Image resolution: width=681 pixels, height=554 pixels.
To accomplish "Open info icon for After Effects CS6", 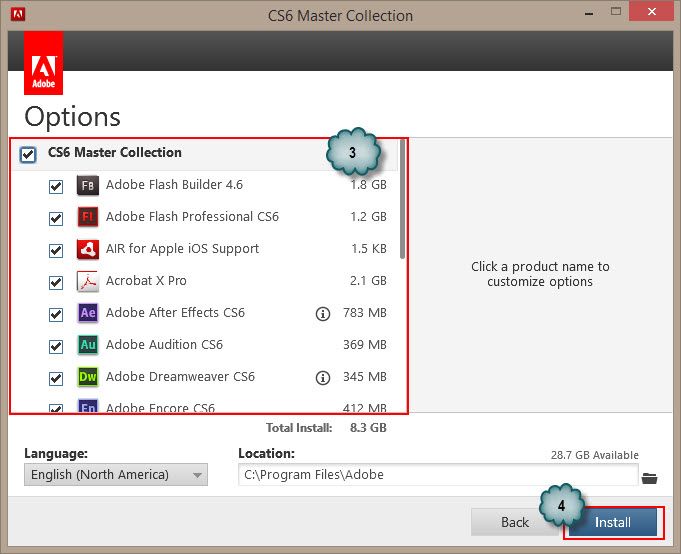I will (x=323, y=313).
